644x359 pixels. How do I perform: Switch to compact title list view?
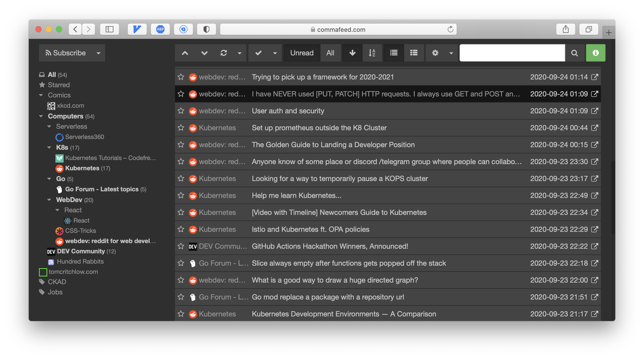(394, 53)
